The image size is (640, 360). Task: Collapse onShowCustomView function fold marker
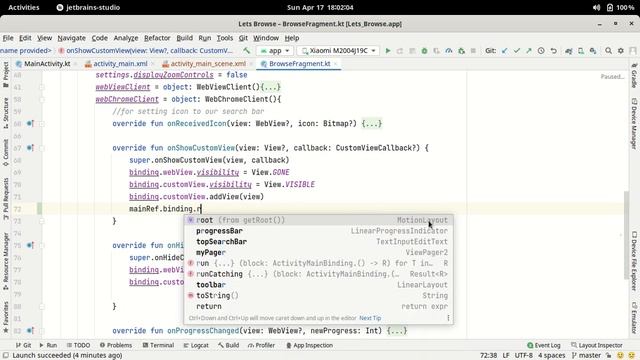(x=42, y=148)
